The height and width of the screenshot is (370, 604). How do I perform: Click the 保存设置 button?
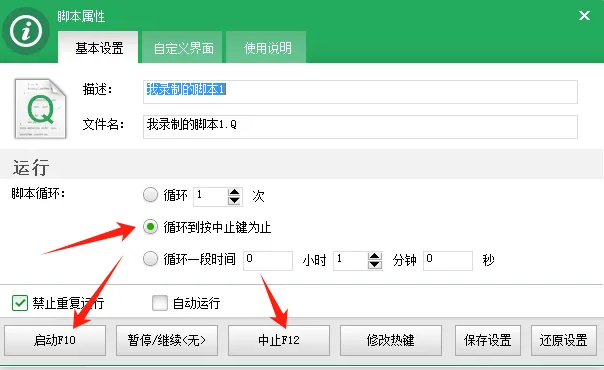488,340
